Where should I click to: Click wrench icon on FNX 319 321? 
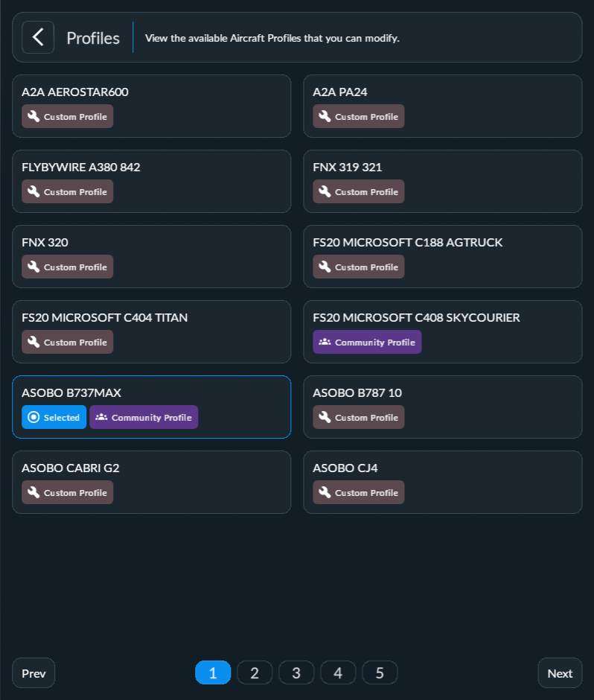[x=325, y=191]
